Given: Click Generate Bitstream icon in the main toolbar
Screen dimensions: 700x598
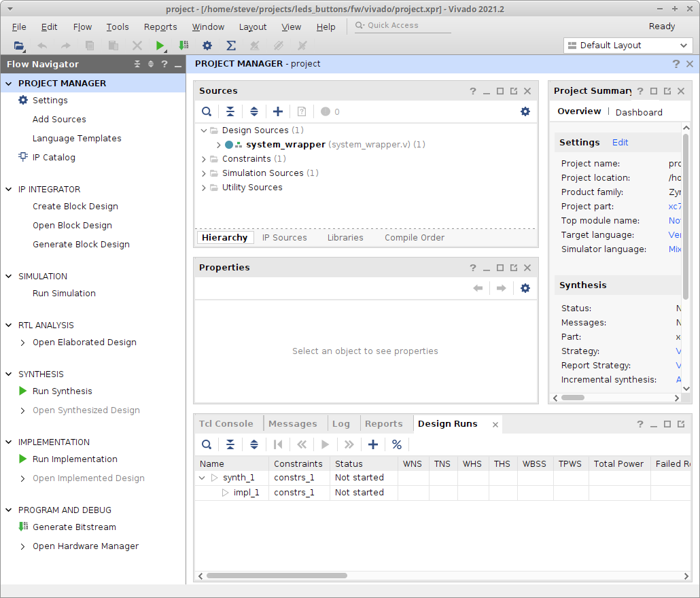Looking at the screenshot, I should pos(183,46).
